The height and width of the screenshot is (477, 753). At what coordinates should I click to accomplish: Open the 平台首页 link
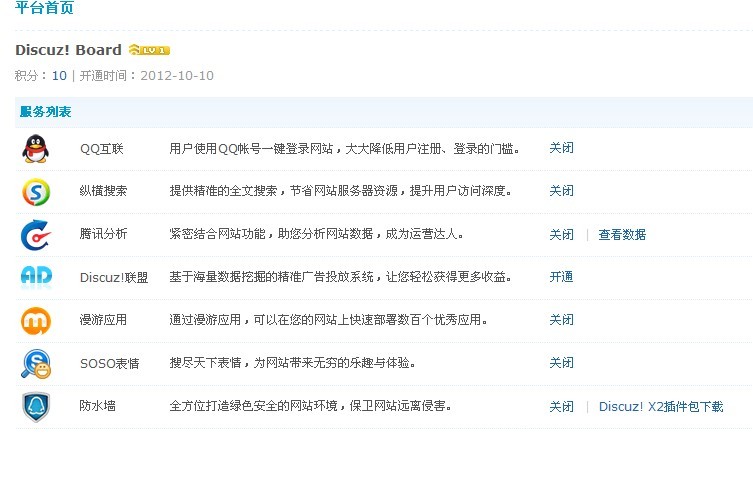click(x=44, y=8)
